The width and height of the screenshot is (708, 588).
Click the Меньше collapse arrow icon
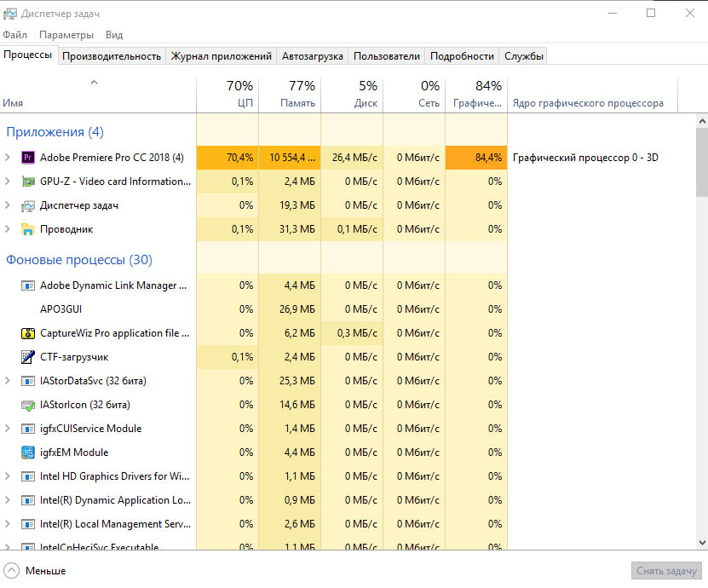[x=11, y=571]
